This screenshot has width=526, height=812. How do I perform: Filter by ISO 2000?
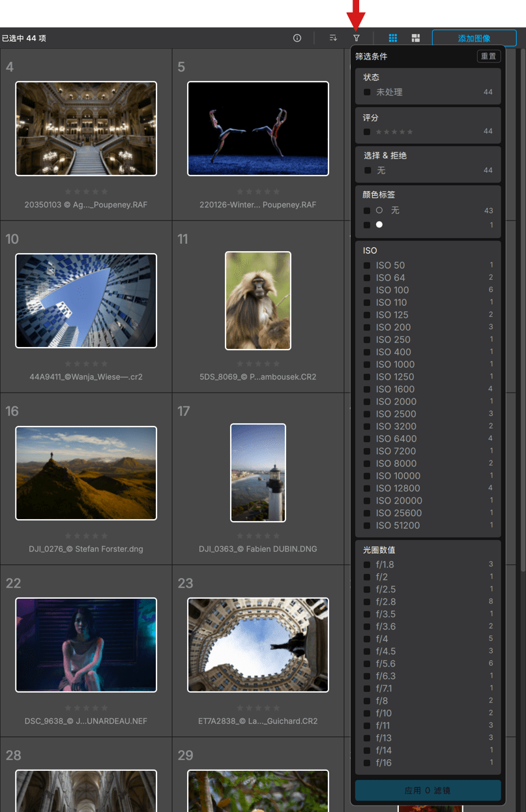click(367, 402)
